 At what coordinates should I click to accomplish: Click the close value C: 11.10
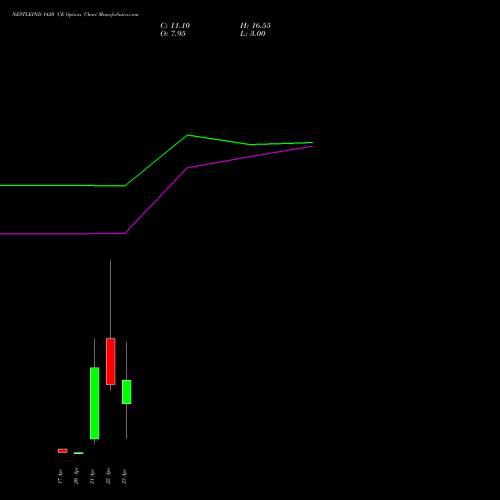click(175, 26)
